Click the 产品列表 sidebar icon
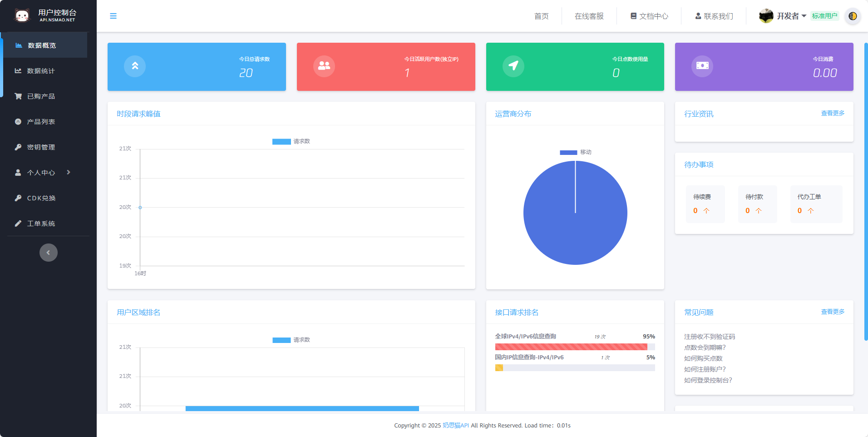Viewport: 868px width, 437px height. pos(18,122)
